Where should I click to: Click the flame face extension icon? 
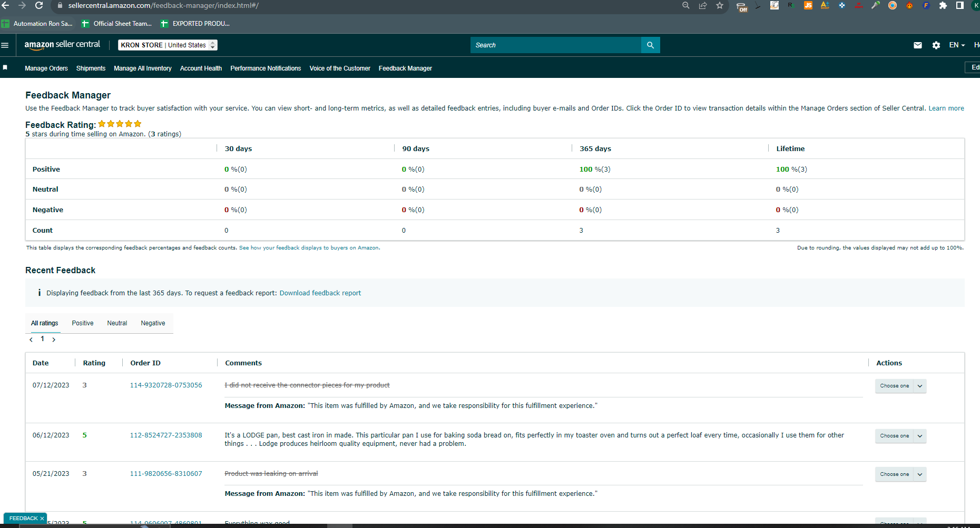pyautogui.click(x=909, y=5)
